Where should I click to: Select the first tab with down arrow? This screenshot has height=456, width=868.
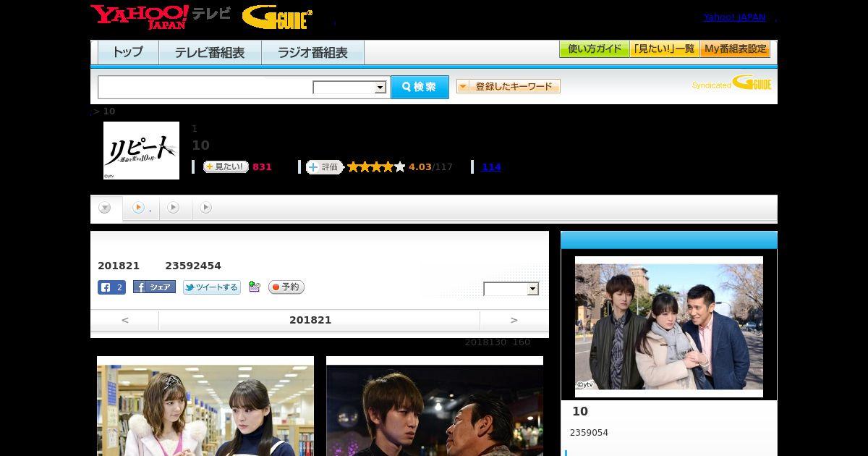tap(106, 208)
